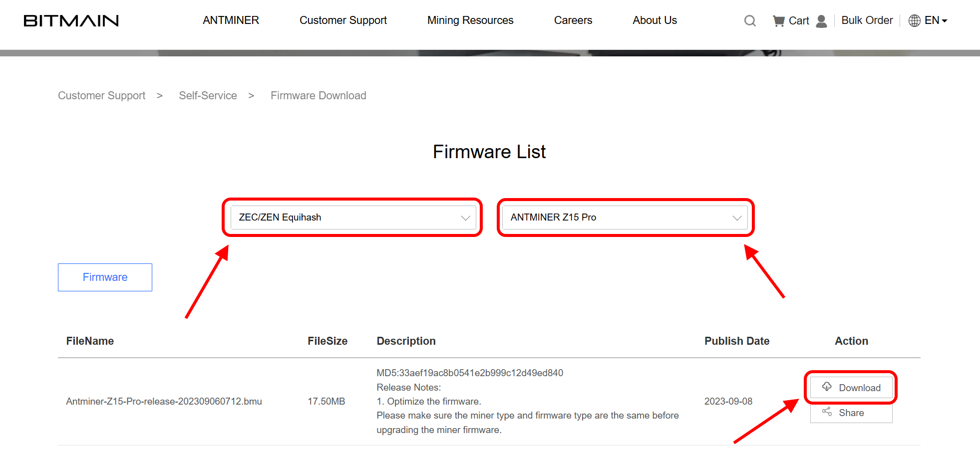
Task: Open the Customer Support menu
Action: coord(343,20)
